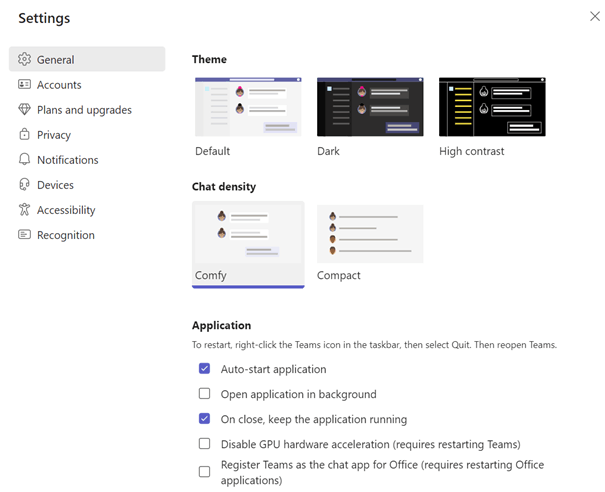Image resolution: width=605 pixels, height=492 pixels.
Task: Check Register Teams as chat app for Office
Action: [204, 472]
